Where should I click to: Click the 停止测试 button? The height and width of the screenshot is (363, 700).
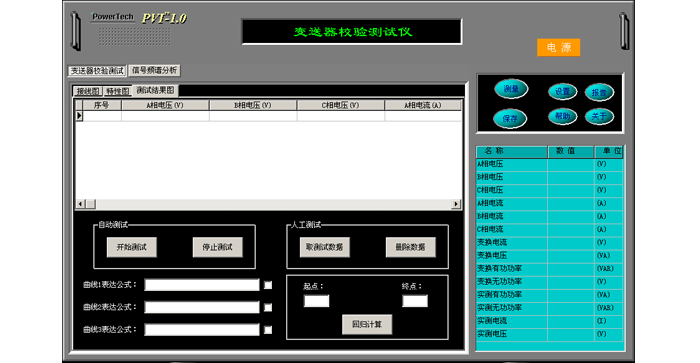pos(217,247)
